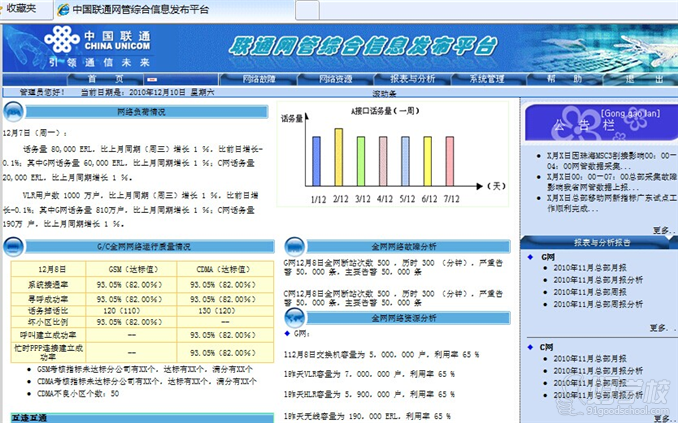Click the 退出 logout menu item
678x423 pixels.
[643, 79]
